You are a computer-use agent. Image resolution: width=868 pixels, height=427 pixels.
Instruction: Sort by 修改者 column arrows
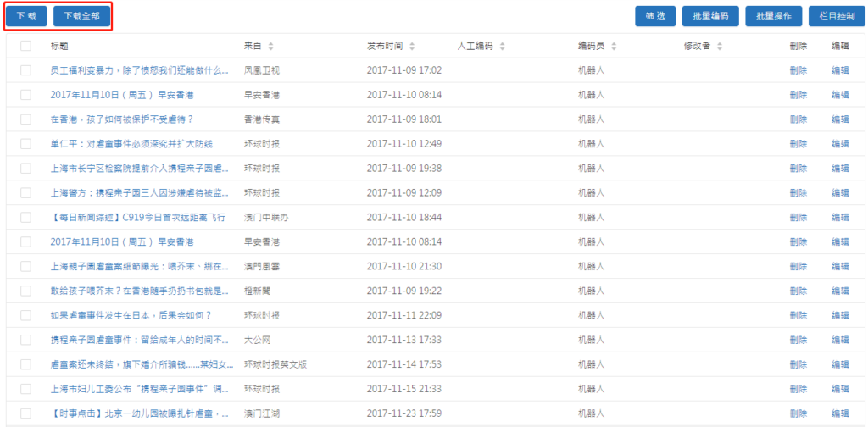(x=720, y=46)
